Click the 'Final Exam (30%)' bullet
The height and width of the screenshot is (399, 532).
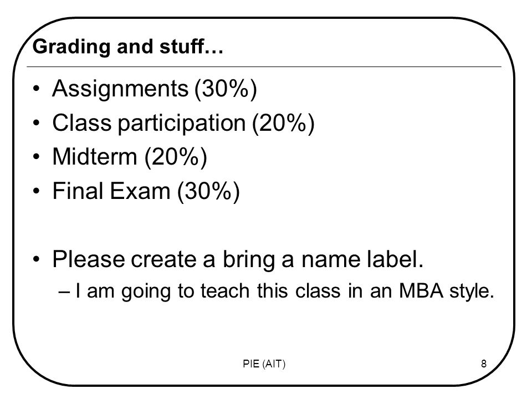(x=146, y=191)
